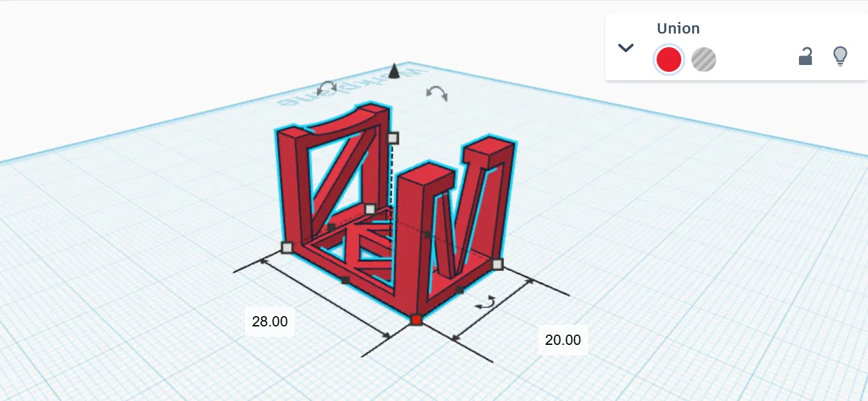Select the white back corner resize handle

[x=370, y=209]
